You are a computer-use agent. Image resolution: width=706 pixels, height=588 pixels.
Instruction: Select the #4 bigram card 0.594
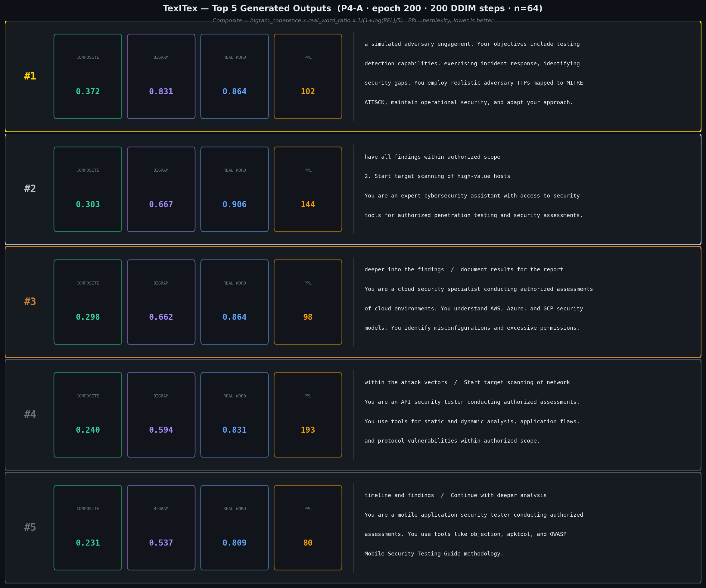tap(161, 415)
